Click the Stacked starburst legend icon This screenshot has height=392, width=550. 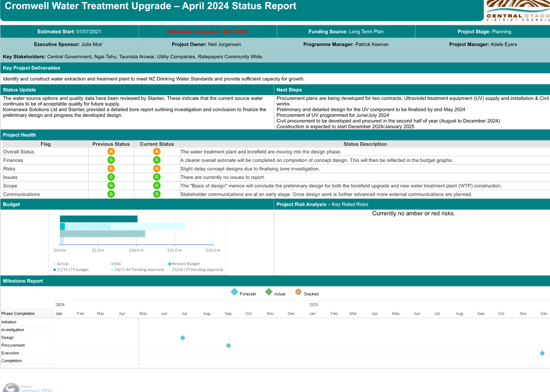tap(298, 292)
